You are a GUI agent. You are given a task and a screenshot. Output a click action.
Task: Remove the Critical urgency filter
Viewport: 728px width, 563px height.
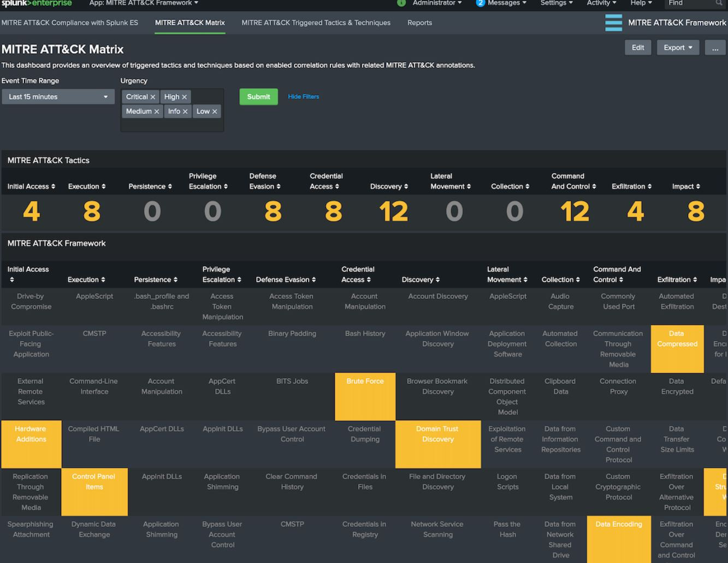click(153, 96)
